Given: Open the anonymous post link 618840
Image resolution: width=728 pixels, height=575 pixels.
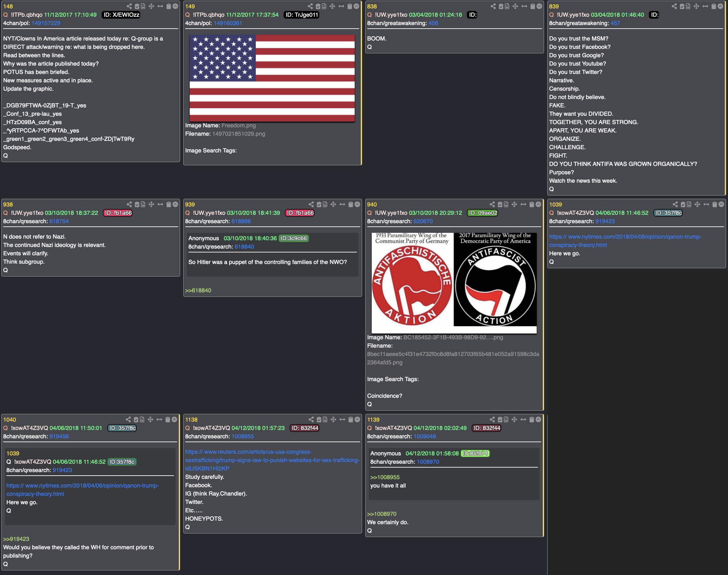Looking at the screenshot, I should pyautogui.click(x=244, y=247).
